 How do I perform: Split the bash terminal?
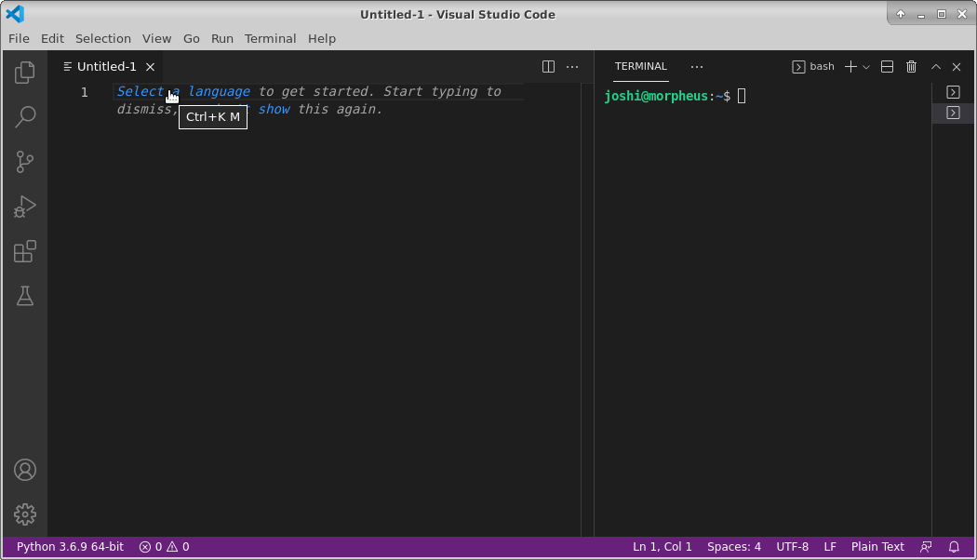coord(887,66)
